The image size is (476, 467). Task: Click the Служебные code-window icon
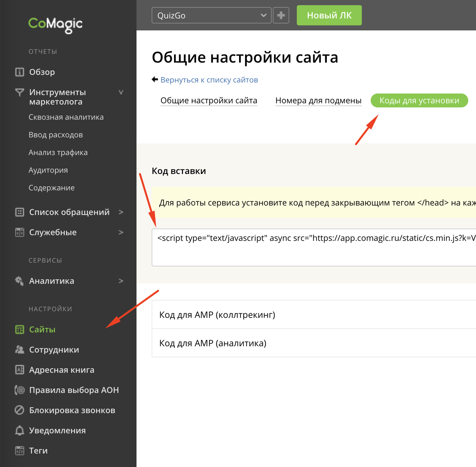20,232
